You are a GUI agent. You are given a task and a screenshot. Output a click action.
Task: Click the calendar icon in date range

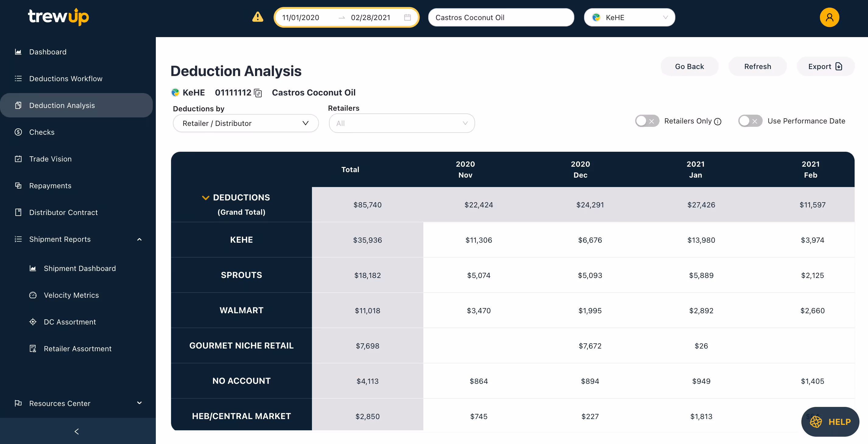407,18
